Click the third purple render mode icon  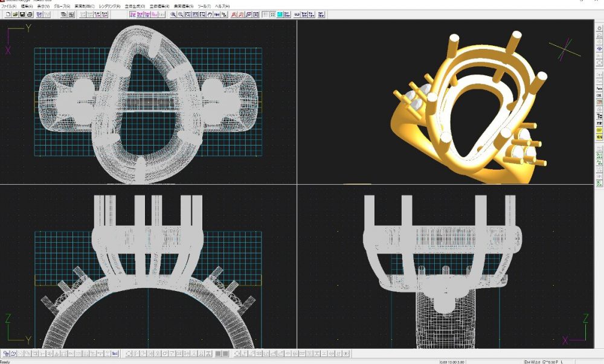point(147,14)
